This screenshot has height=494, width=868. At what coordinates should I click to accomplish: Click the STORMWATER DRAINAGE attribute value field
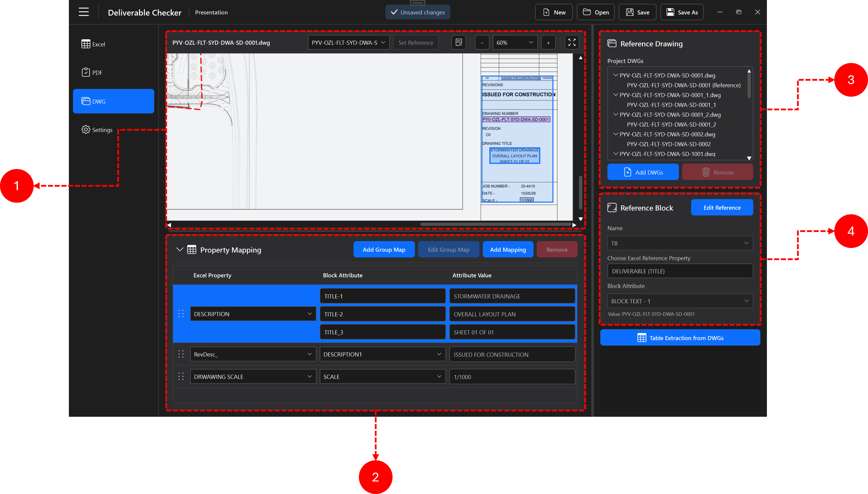512,296
